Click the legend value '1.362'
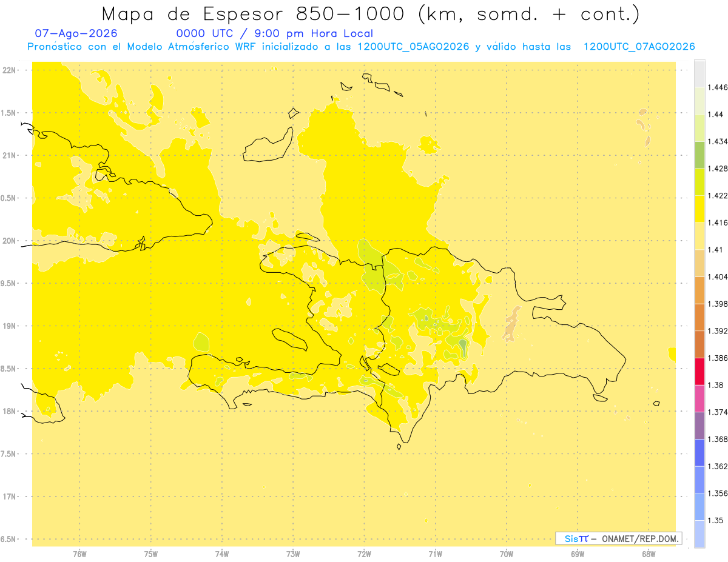Viewport: 728px width, 562px height. click(718, 466)
